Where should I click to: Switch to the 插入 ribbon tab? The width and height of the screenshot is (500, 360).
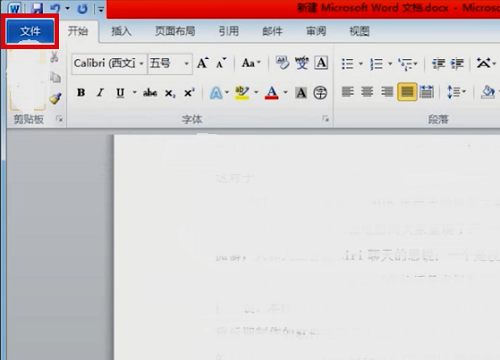click(121, 31)
